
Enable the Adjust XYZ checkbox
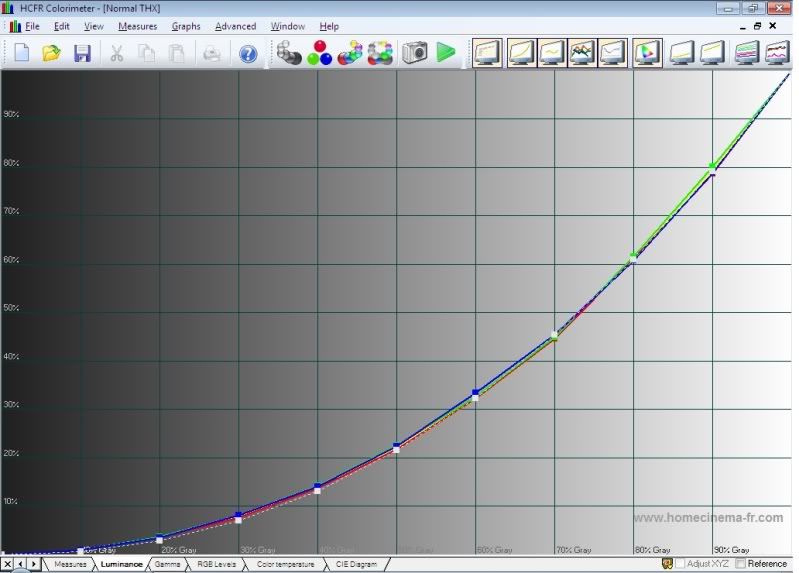tap(680, 564)
